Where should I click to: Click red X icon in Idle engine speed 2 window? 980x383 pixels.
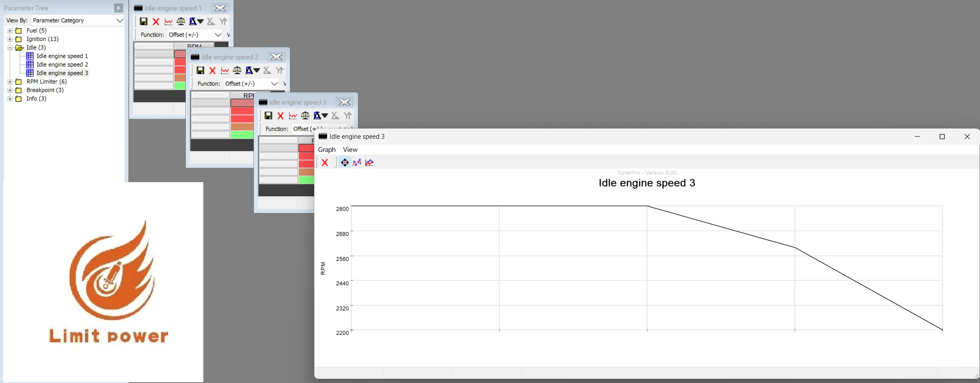click(x=212, y=71)
